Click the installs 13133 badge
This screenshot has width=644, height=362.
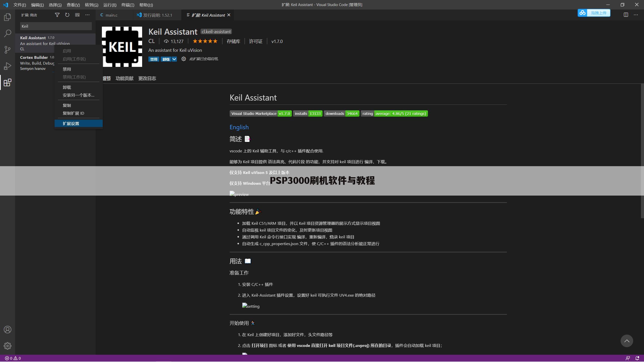coord(308,114)
